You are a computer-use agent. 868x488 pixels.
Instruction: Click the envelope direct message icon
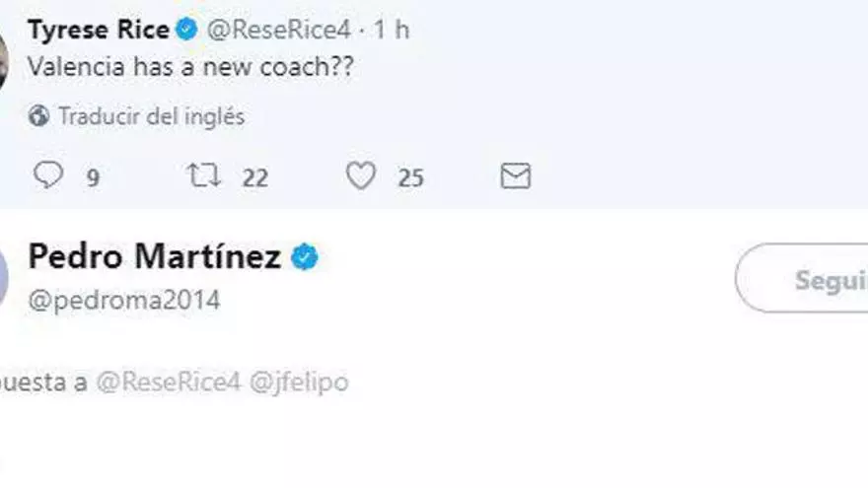[515, 175]
